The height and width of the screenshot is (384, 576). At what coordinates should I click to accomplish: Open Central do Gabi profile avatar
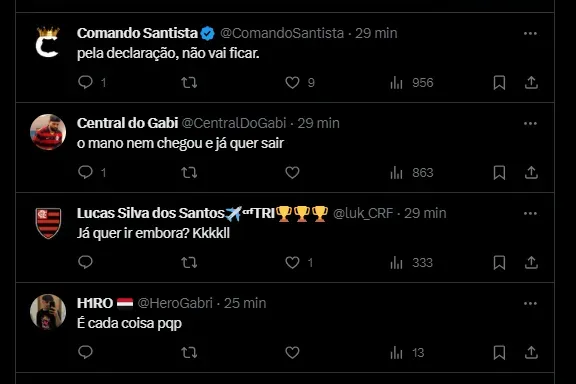pyautogui.click(x=48, y=132)
